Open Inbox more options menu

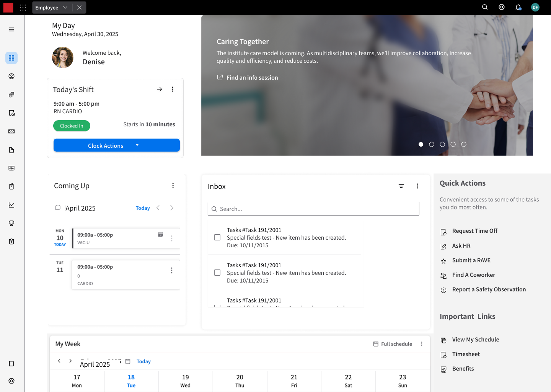click(x=417, y=186)
